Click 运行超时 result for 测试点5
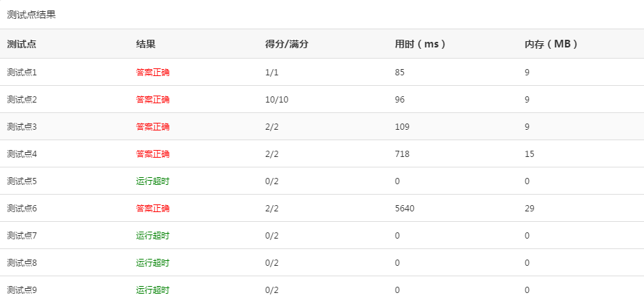This screenshot has width=644, height=300. pos(153,181)
